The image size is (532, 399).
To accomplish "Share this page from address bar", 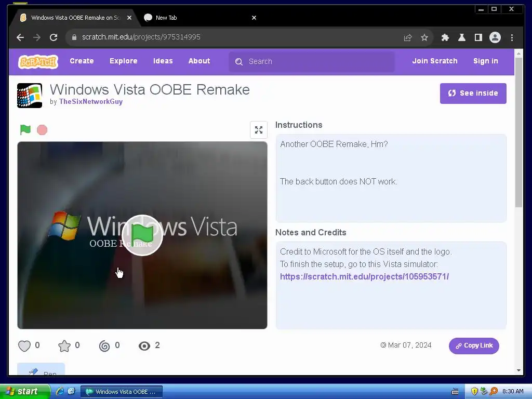I will pos(407,37).
